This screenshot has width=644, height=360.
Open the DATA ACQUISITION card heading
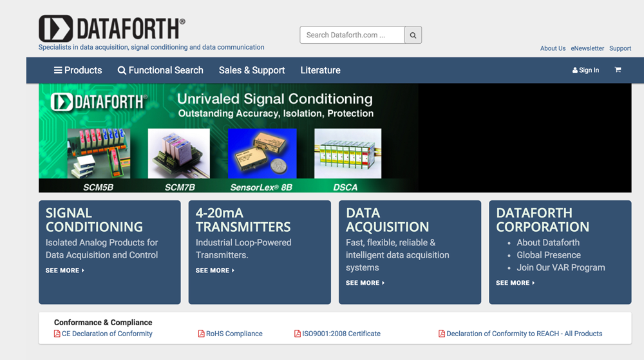click(387, 220)
